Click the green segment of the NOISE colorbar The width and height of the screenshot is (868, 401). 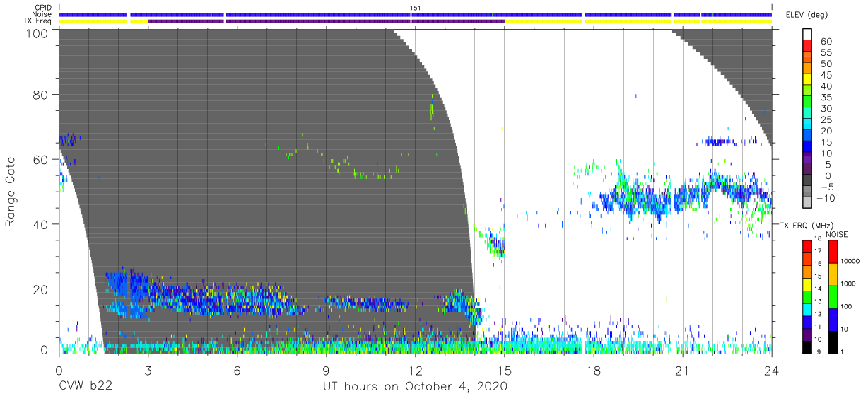(833, 297)
